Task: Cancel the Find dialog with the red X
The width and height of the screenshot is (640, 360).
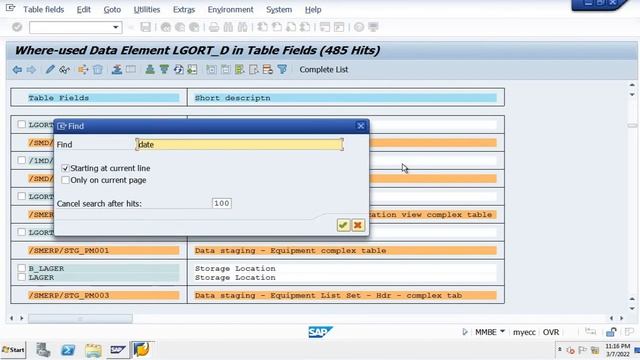Action: click(x=358, y=225)
